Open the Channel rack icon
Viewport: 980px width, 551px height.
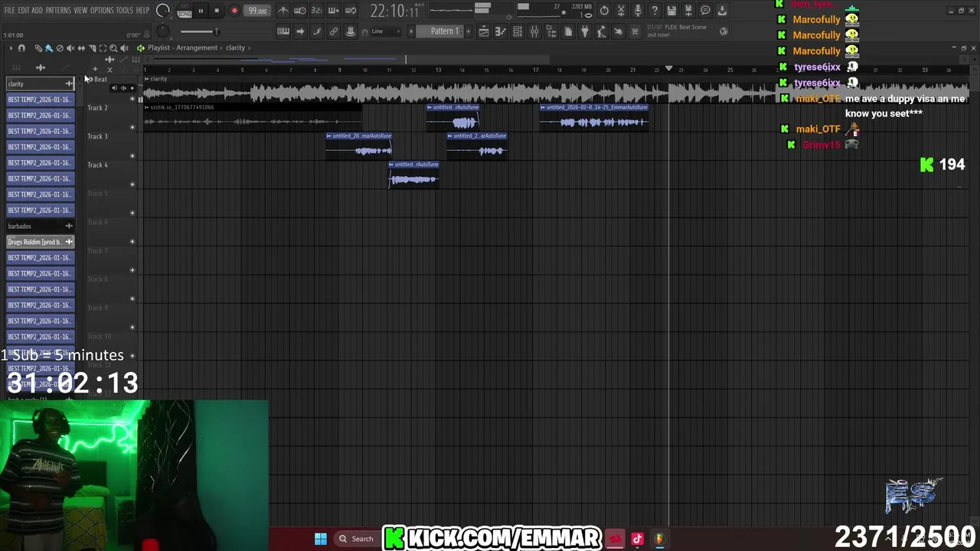[x=518, y=31]
